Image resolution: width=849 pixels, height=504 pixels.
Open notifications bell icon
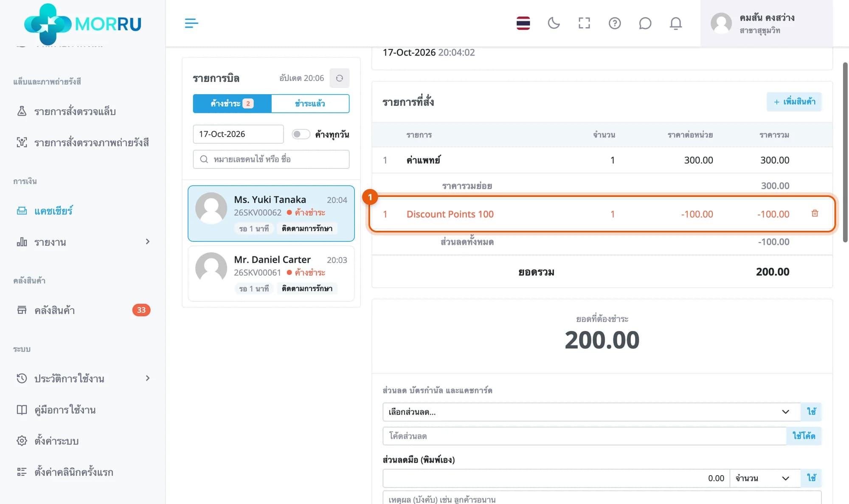click(676, 23)
